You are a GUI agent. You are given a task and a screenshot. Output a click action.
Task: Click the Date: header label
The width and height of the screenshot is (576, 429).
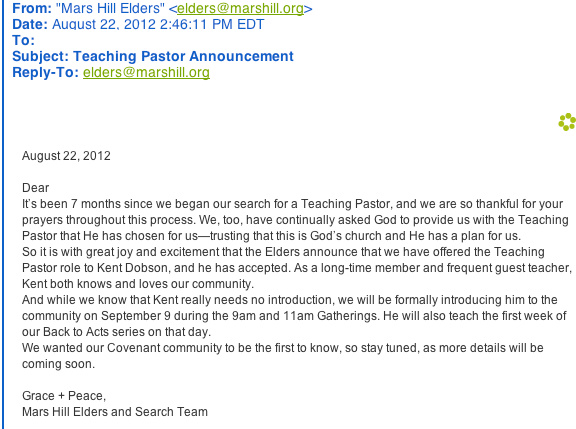pos(30,24)
